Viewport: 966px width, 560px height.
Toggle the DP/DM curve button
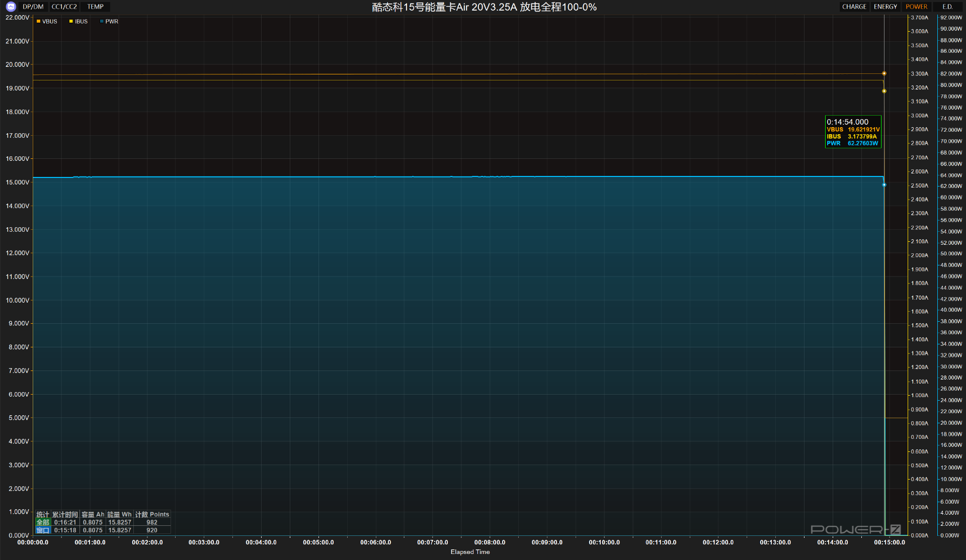pyautogui.click(x=33, y=7)
